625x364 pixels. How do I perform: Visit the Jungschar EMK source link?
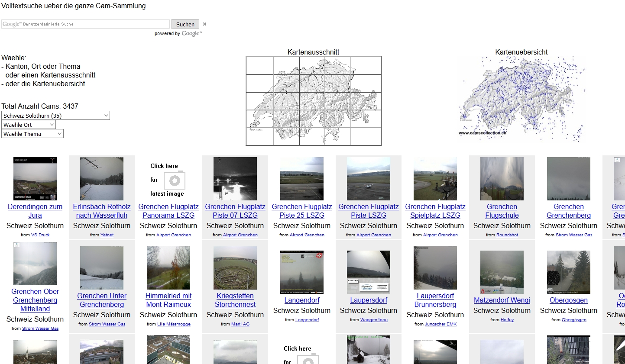[x=440, y=324]
